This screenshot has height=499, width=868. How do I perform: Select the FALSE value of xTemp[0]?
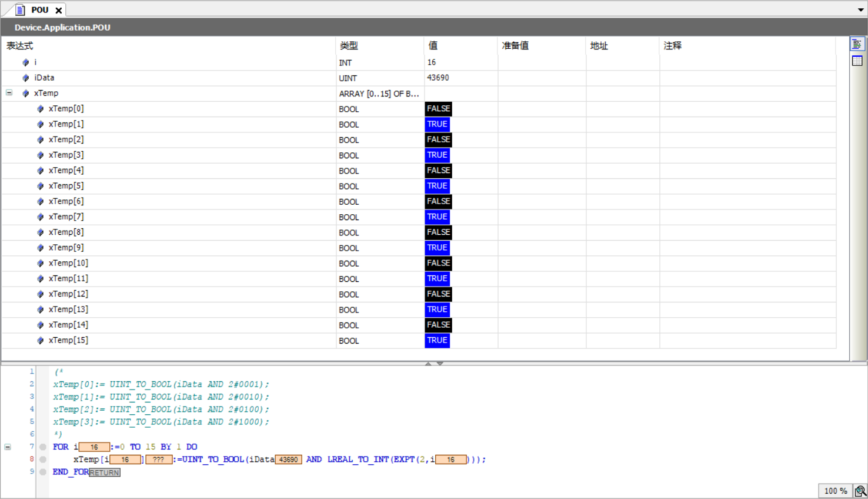click(x=438, y=109)
